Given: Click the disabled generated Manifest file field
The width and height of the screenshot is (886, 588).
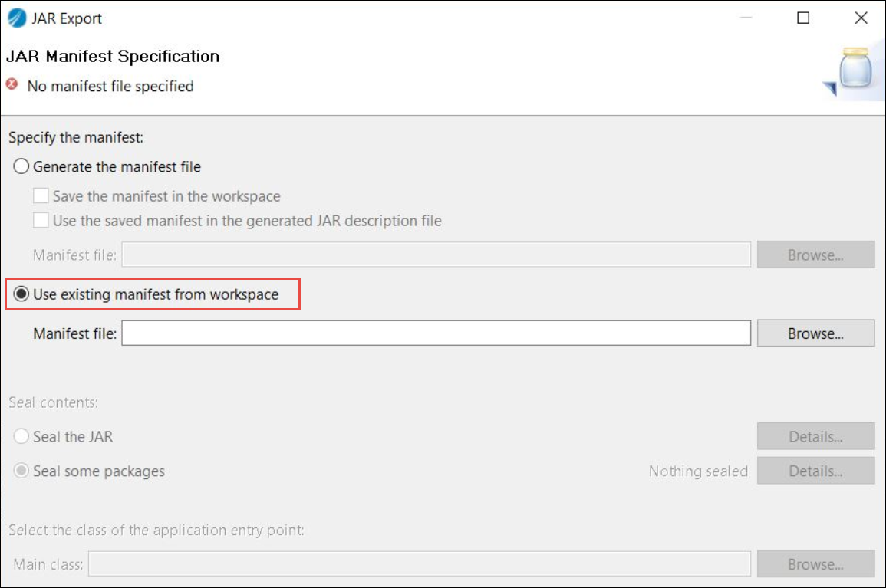Looking at the screenshot, I should coord(436,255).
